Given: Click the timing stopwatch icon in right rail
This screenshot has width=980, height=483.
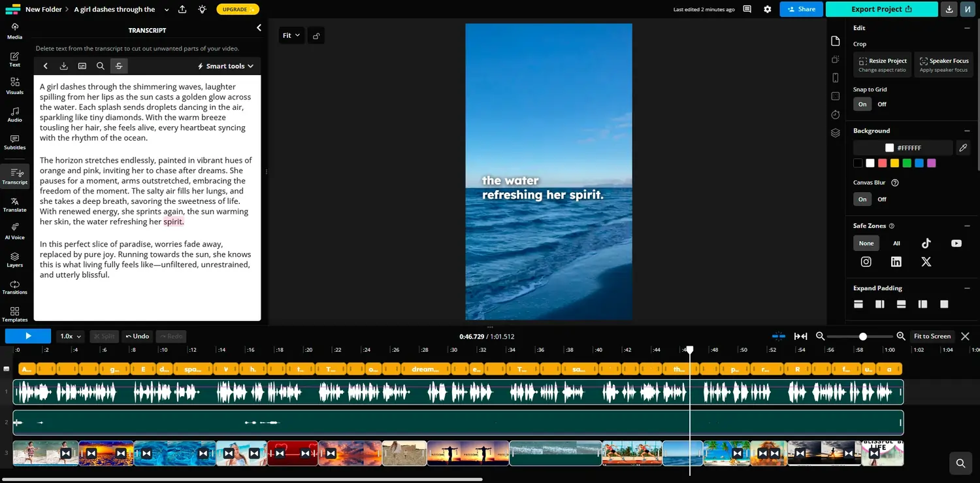Looking at the screenshot, I should (835, 114).
